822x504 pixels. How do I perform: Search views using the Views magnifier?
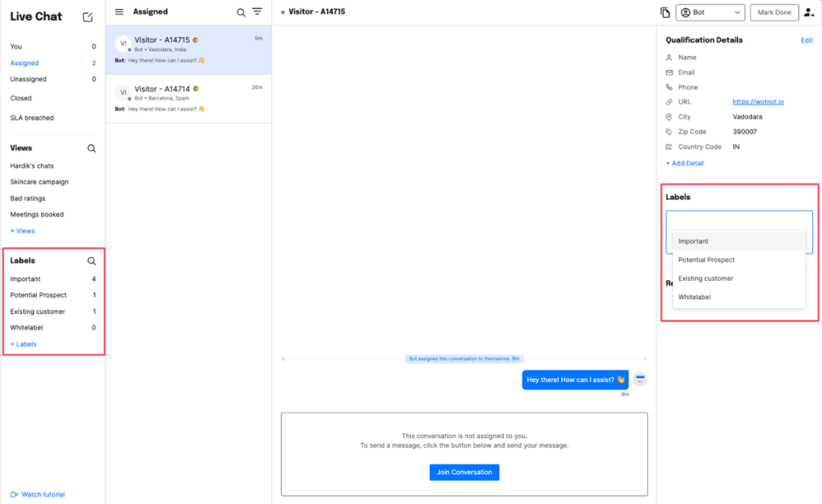(92, 148)
